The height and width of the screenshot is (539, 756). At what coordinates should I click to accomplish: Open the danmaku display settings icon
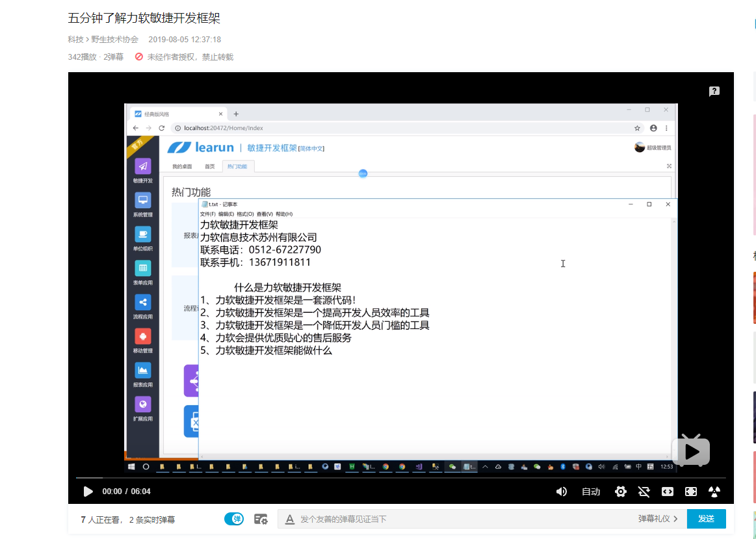click(x=261, y=519)
